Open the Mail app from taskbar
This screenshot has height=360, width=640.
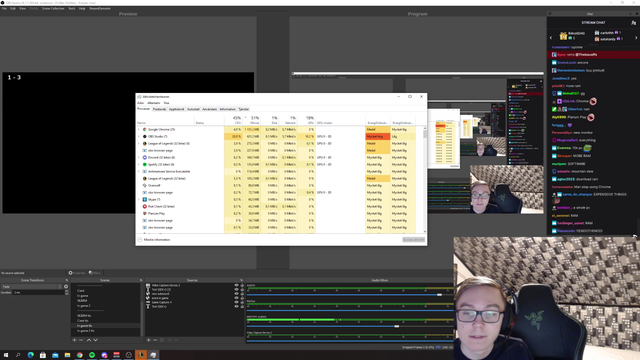[55, 355]
